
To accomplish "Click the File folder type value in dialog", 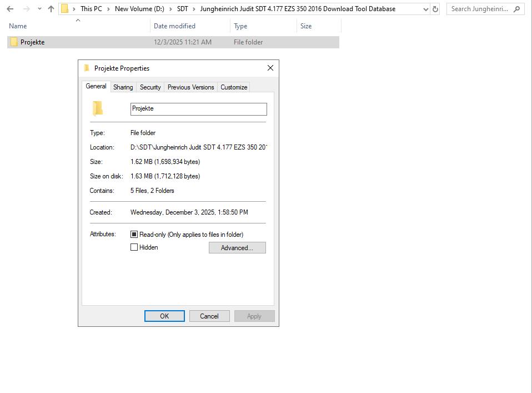I will click(x=143, y=133).
